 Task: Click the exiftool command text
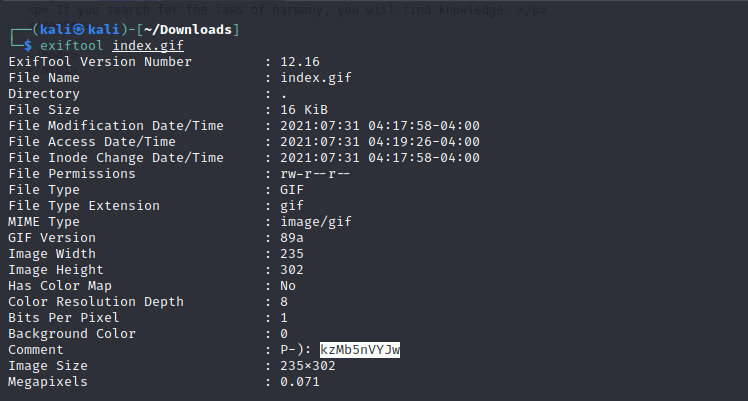click(x=72, y=46)
